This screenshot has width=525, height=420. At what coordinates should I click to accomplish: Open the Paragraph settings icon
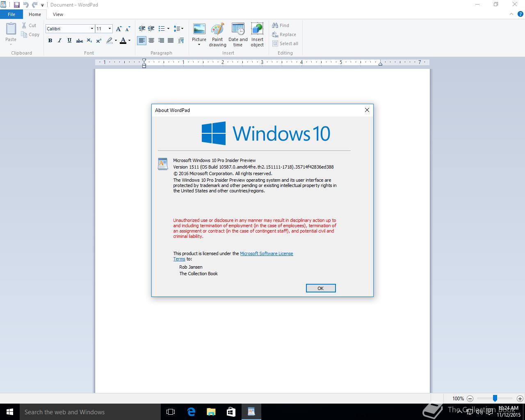(181, 40)
